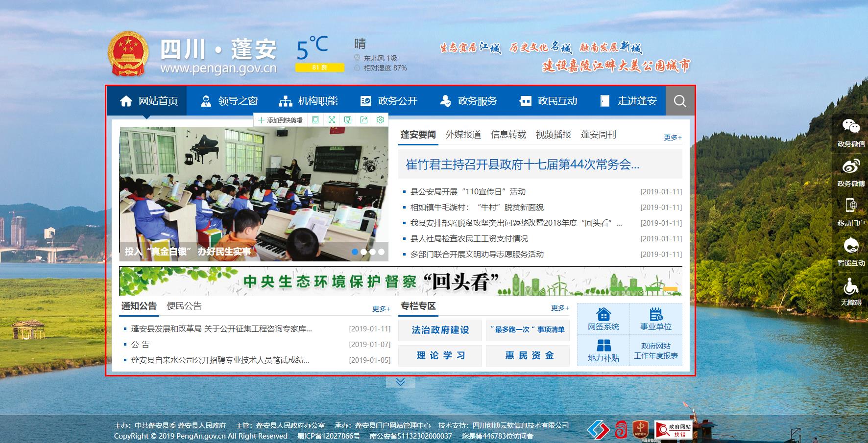
Task: Open the 县公安局开展"110宣传日"活动 article
Action: [468, 192]
